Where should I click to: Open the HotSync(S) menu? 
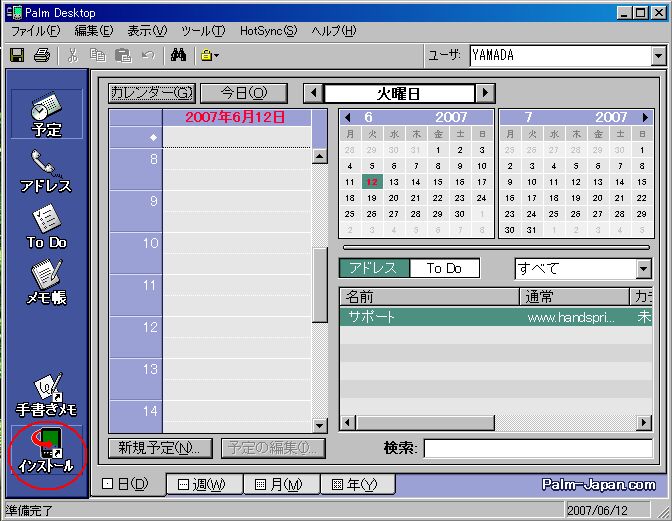click(268, 31)
